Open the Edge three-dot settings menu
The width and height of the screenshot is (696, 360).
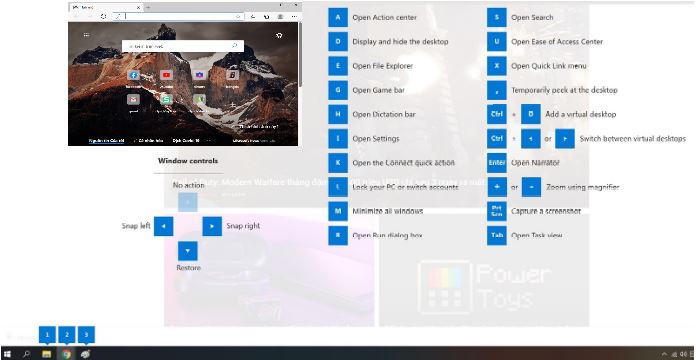click(294, 16)
